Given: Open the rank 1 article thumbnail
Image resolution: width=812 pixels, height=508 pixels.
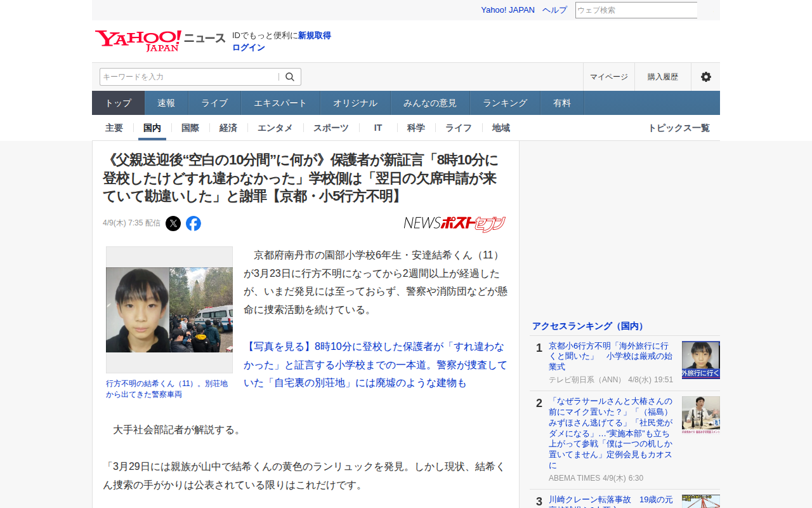Looking at the screenshot, I should (700, 360).
